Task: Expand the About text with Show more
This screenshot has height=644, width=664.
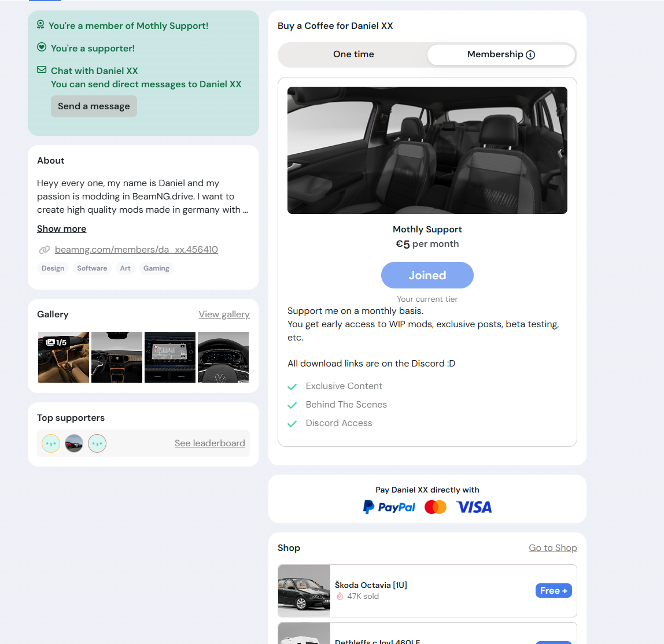Action: [62, 229]
